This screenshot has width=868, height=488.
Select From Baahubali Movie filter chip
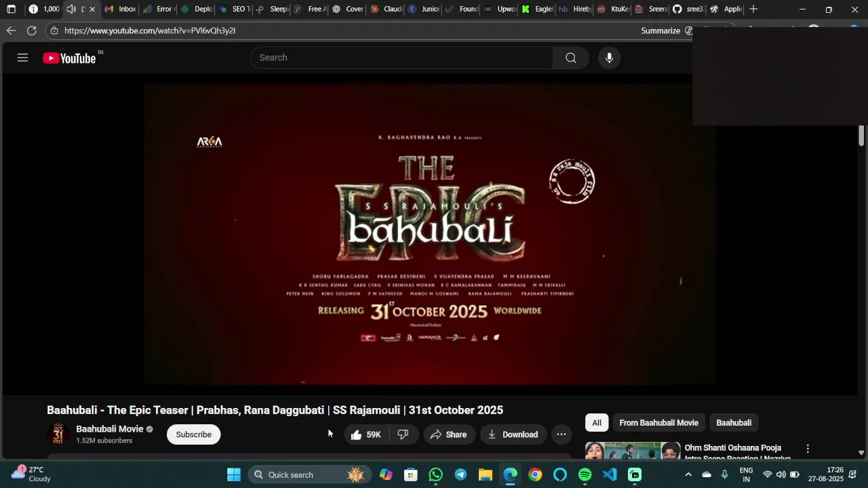[658, 423]
